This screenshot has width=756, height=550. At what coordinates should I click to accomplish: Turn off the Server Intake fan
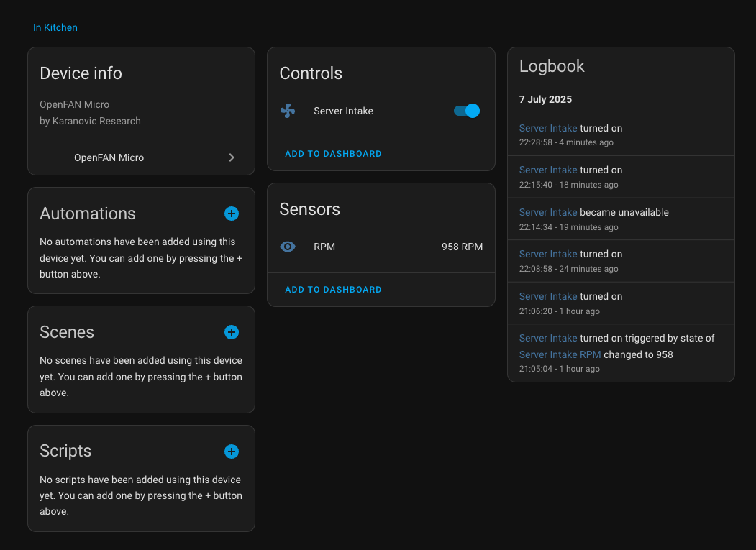click(466, 111)
